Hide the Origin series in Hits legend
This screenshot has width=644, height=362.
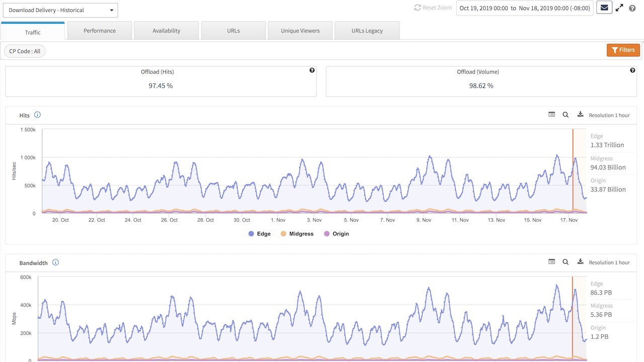click(x=336, y=234)
